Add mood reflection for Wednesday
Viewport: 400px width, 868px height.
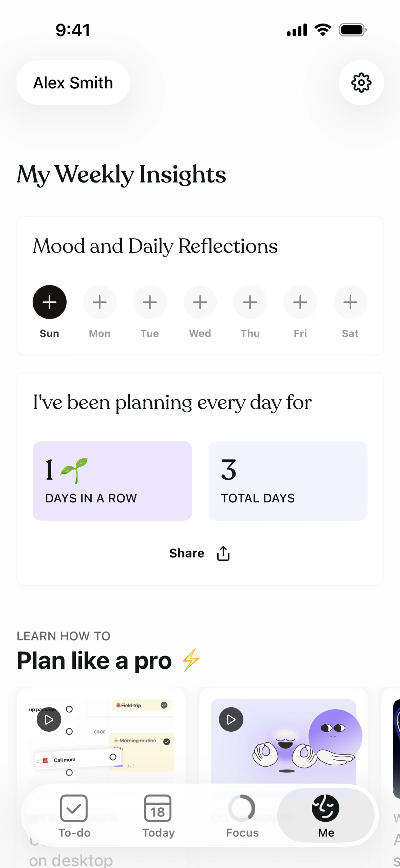tap(200, 302)
